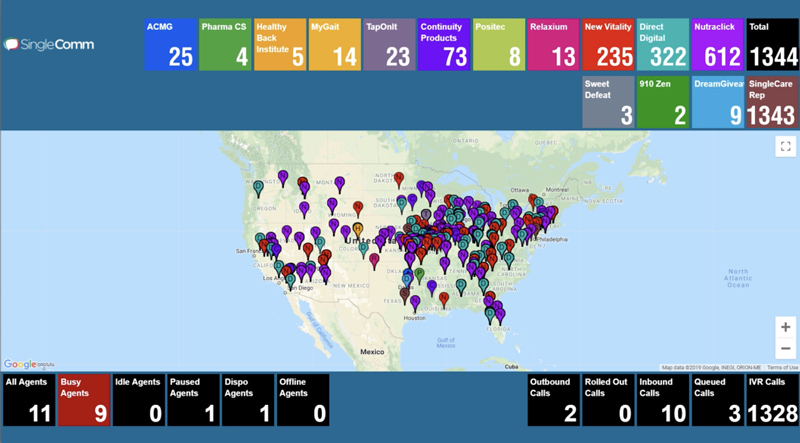The width and height of the screenshot is (800, 443).
Task: Click the 'NOVA SCOTIA' map label
Action: coord(604,202)
